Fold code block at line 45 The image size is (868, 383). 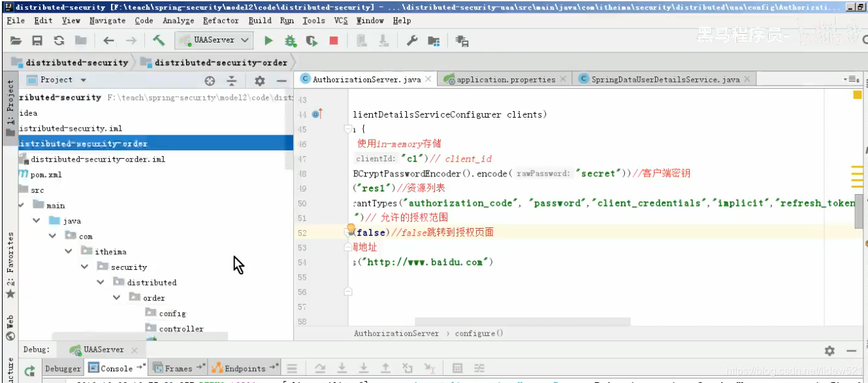pos(348,129)
